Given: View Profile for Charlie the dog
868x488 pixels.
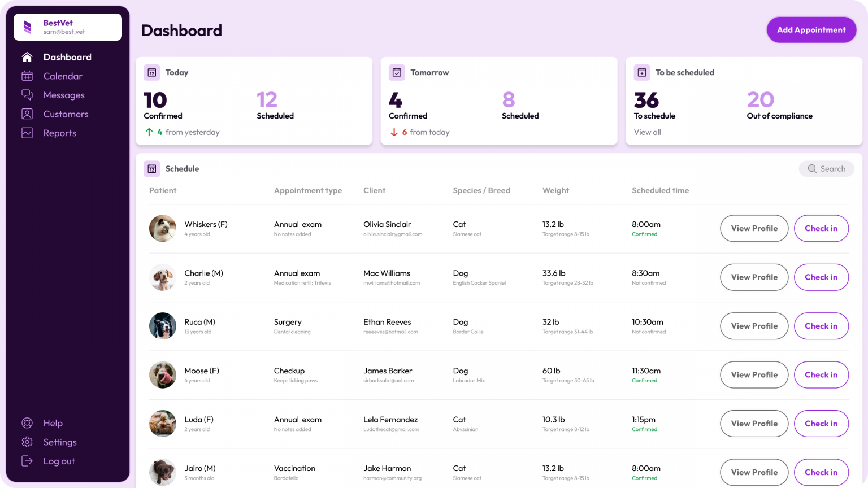Looking at the screenshot, I should point(754,277).
